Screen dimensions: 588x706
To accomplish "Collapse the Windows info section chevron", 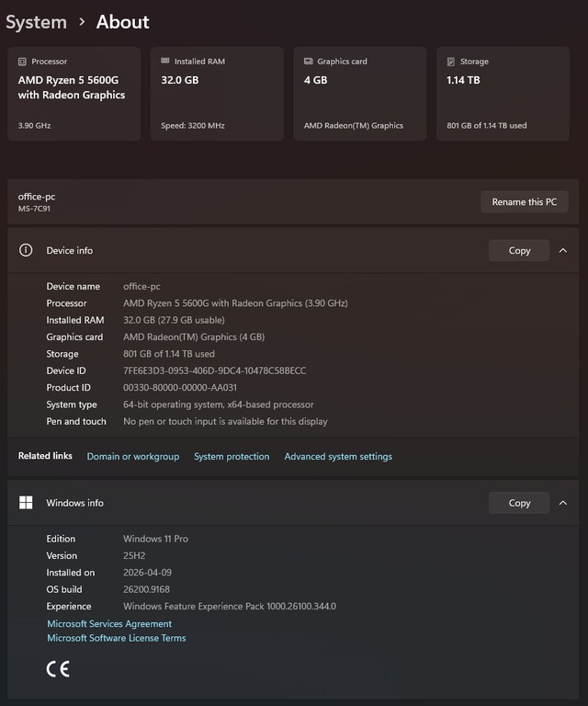I will coord(563,503).
